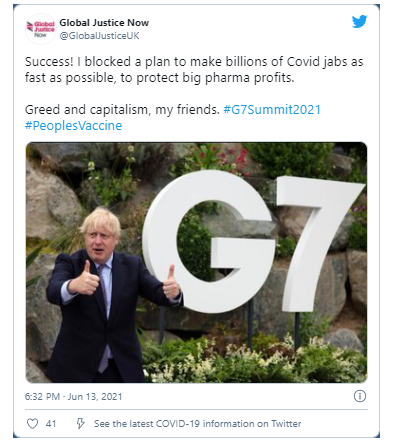
Task: Click the 41 likes count
Action: click(x=51, y=424)
